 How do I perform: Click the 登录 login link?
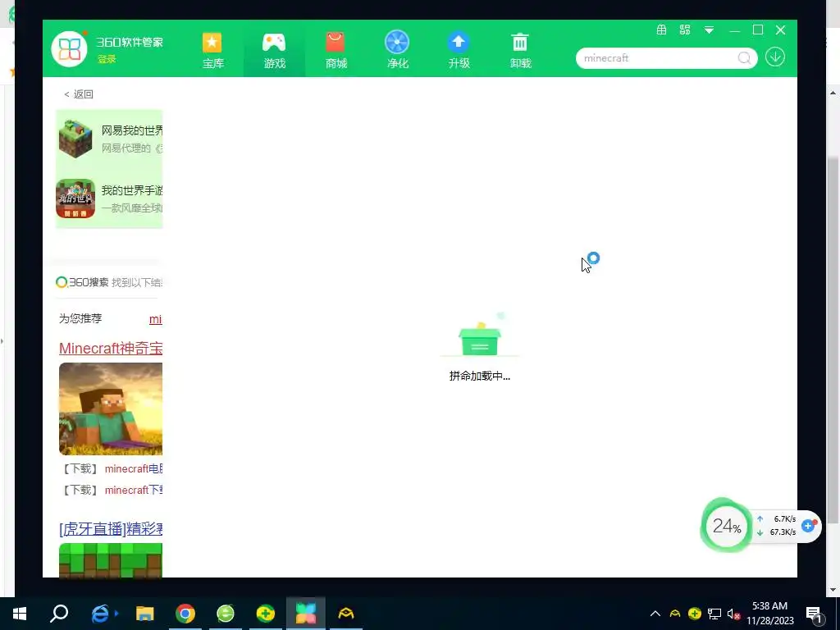(x=107, y=59)
